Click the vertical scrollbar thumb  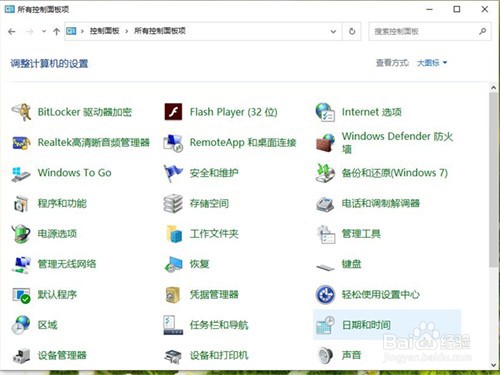pyautogui.click(x=494, y=180)
